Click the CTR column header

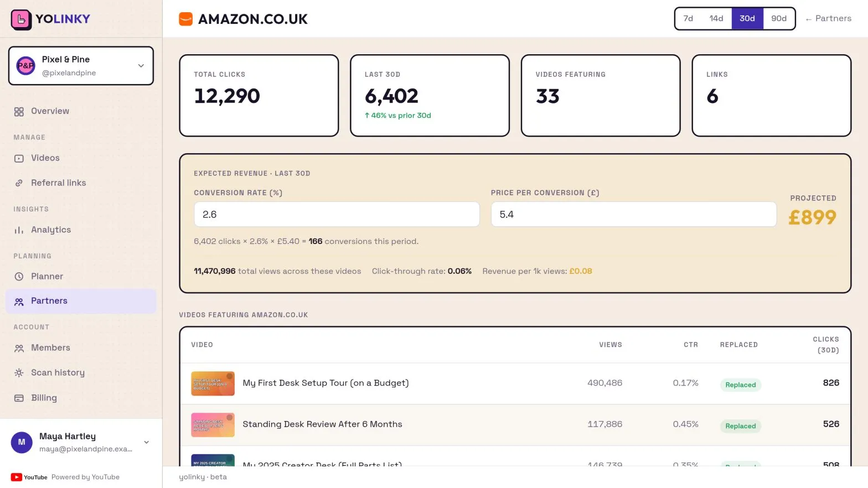(691, 345)
